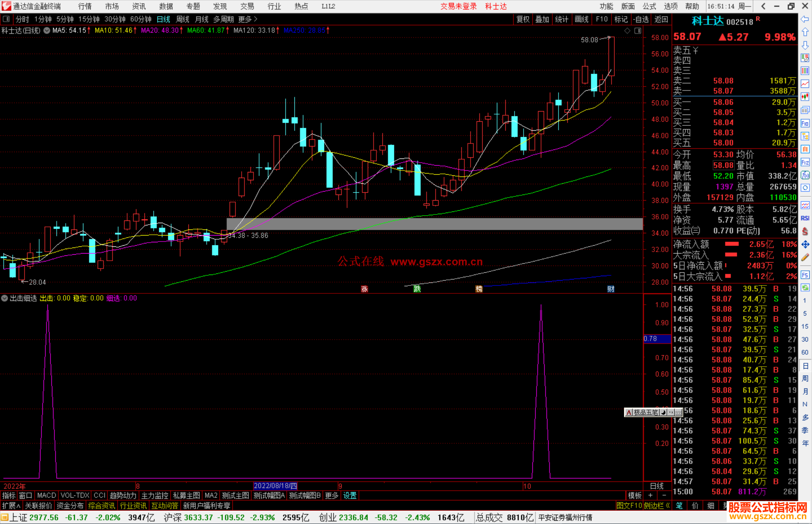Open the 复权 dropdown in chart toolbar
This screenshot has width=812, height=524.
point(523,19)
